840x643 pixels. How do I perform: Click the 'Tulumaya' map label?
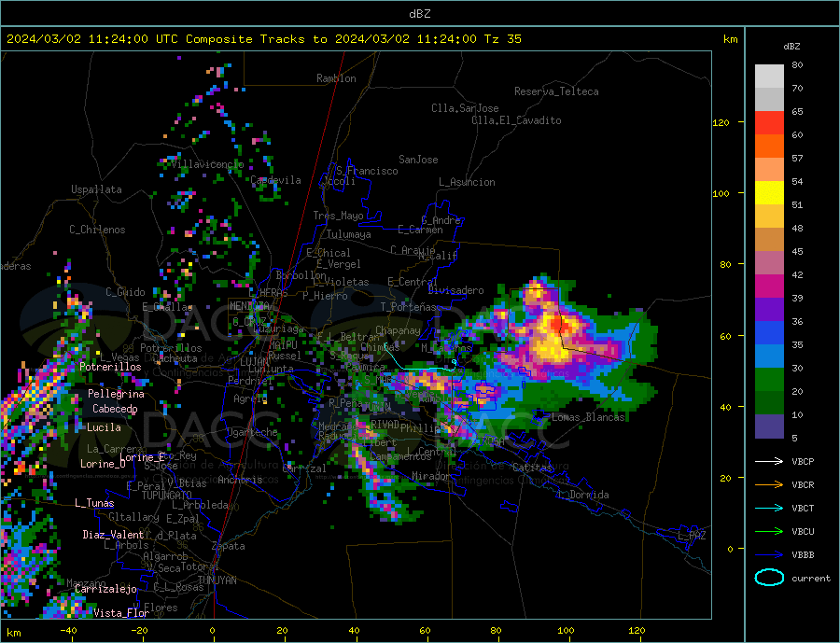(x=349, y=234)
